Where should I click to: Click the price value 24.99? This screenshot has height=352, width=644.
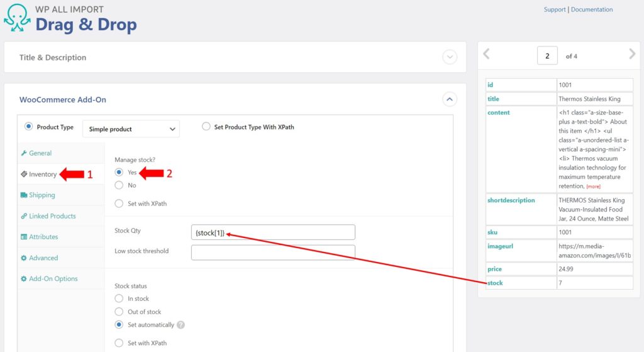(x=565, y=269)
